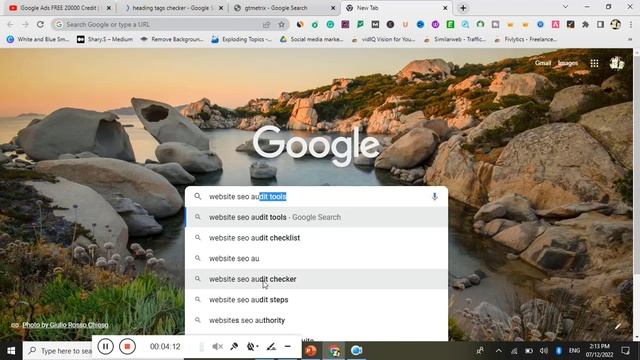Click the green 'E' extension icon
640x360 pixels.
450,24
